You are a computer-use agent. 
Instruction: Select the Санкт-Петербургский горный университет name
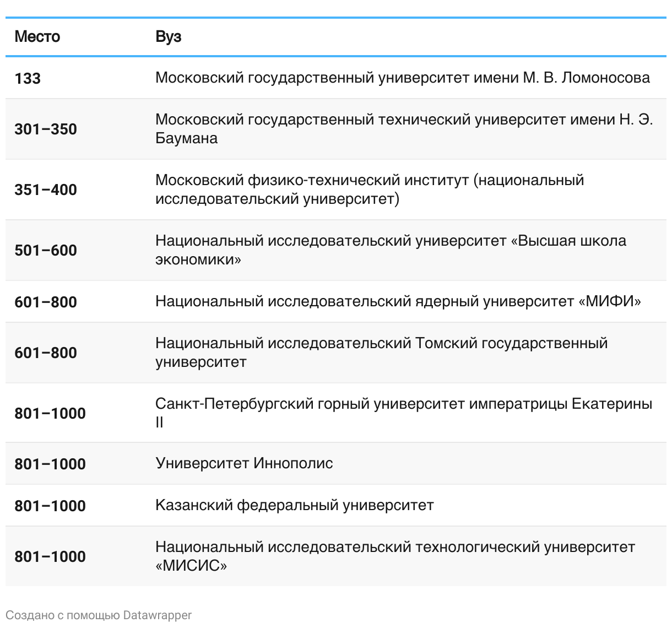[x=403, y=413]
